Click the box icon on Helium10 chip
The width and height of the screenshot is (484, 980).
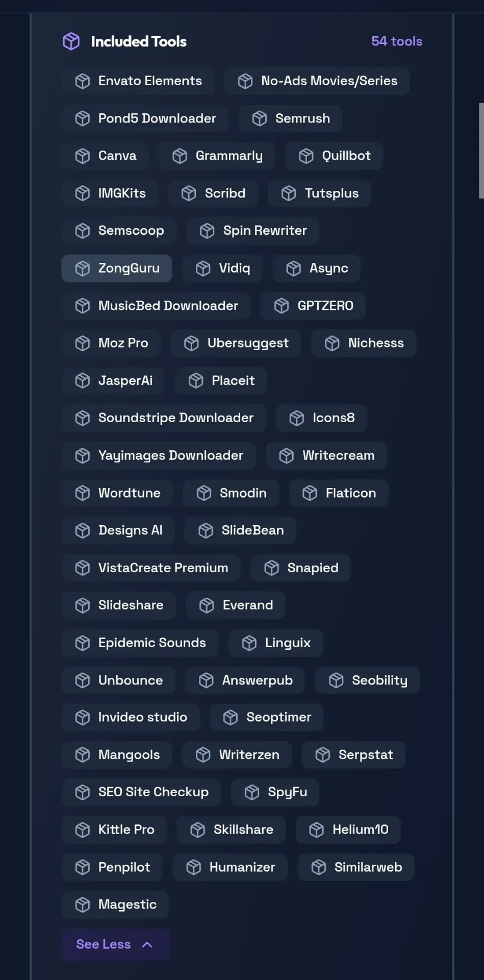tap(317, 830)
